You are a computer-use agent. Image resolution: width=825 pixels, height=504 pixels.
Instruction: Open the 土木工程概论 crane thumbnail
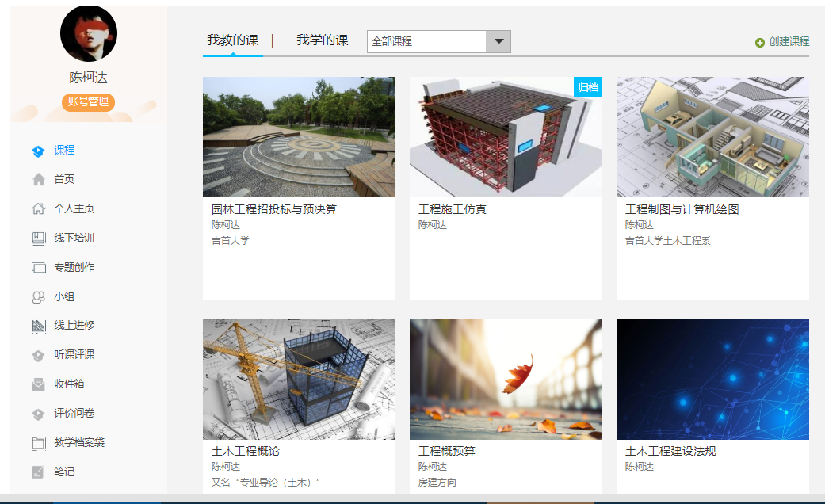[x=299, y=379]
